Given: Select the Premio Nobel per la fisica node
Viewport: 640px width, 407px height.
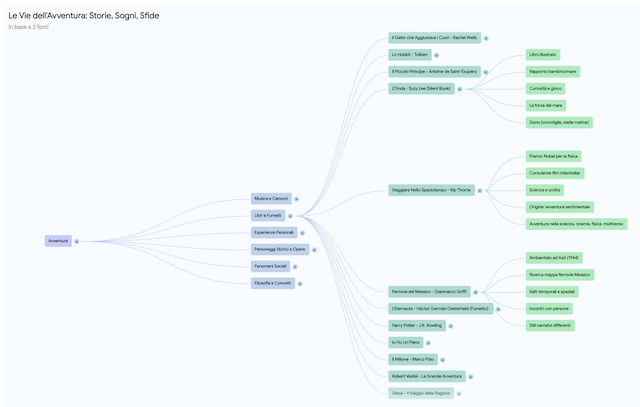Looking at the screenshot, I should click(554, 156).
